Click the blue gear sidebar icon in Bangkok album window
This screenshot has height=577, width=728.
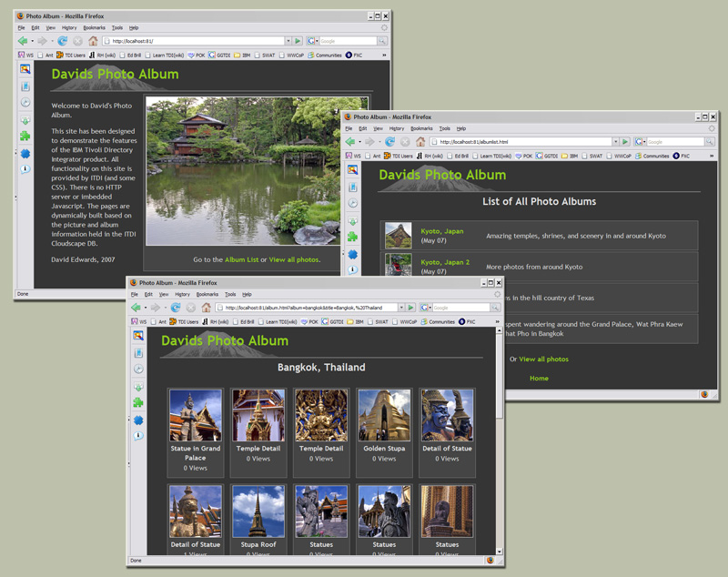coord(138,420)
